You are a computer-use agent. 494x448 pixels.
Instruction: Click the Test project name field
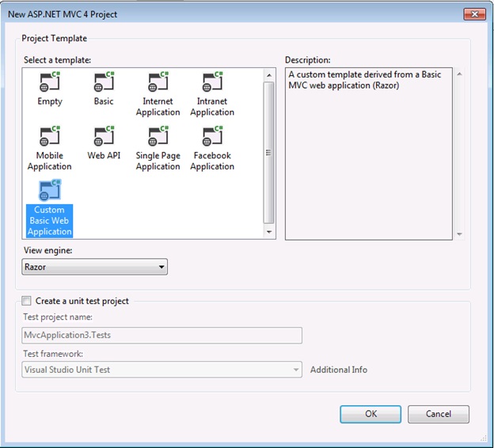(x=161, y=335)
